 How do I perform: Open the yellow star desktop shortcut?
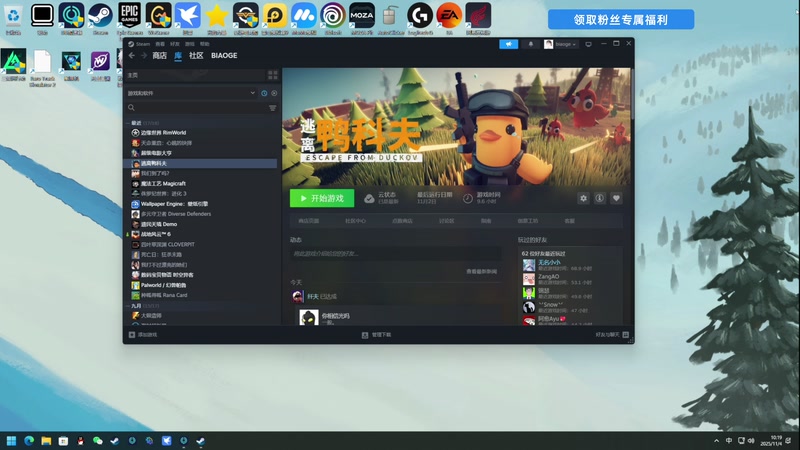(x=217, y=18)
